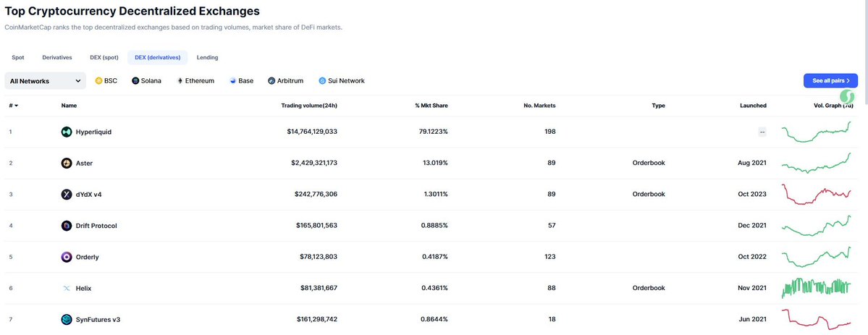Open the Derivatives tab

pyautogui.click(x=57, y=58)
